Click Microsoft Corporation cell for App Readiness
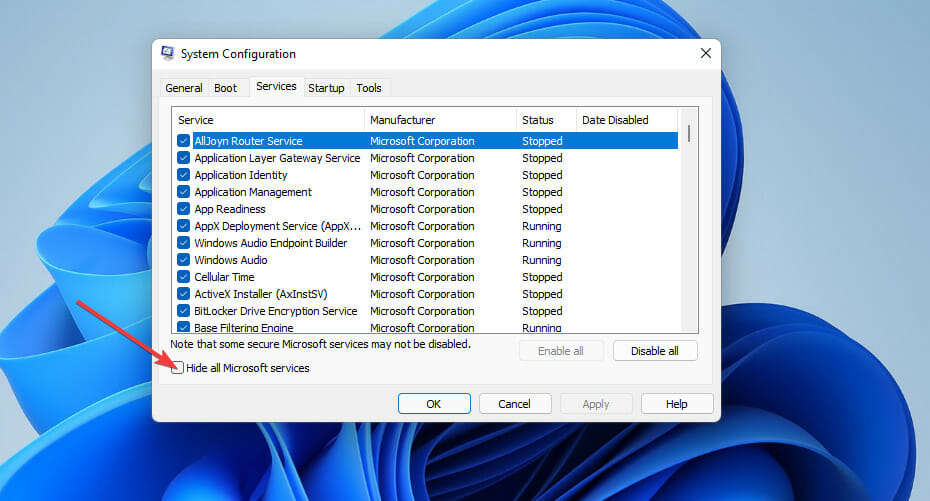Screen dimensions: 930x501 click(422, 209)
